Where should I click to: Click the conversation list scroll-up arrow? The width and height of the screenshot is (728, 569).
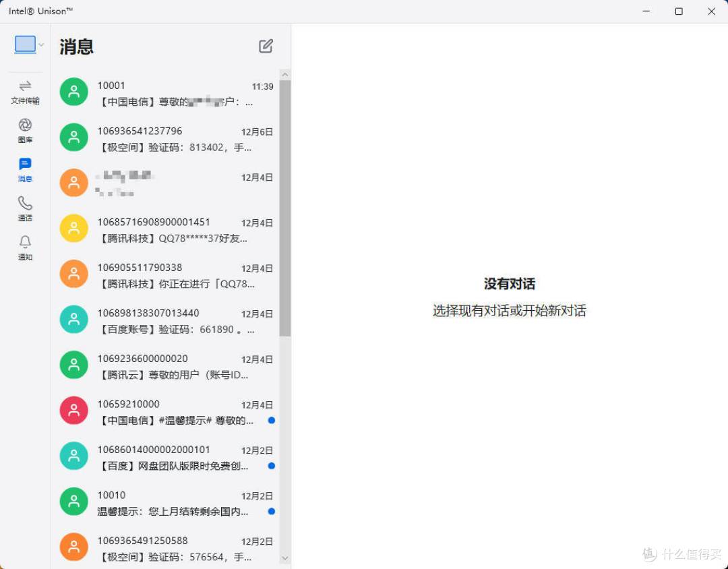[284, 74]
